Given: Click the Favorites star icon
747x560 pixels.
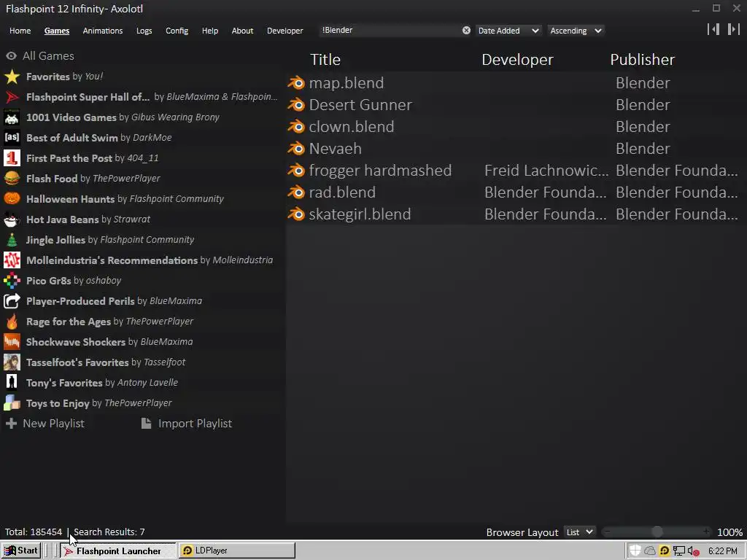Looking at the screenshot, I should click(12, 77).
